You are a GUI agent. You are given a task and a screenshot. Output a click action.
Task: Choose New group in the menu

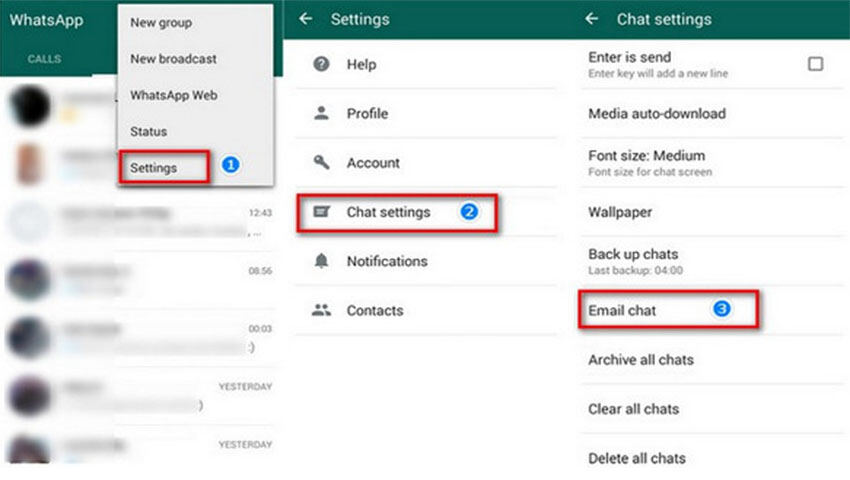(161, 22)
